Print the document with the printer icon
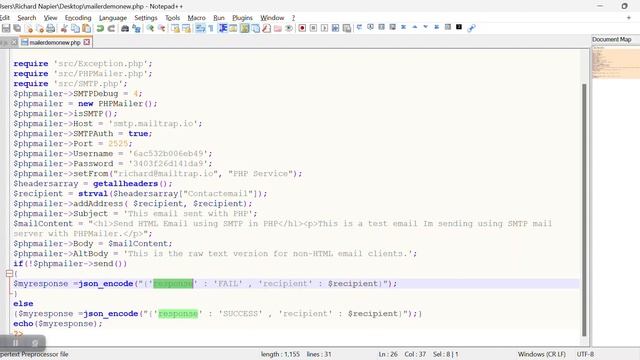Screen dimensions: 640x360 (x=51, y=28)
